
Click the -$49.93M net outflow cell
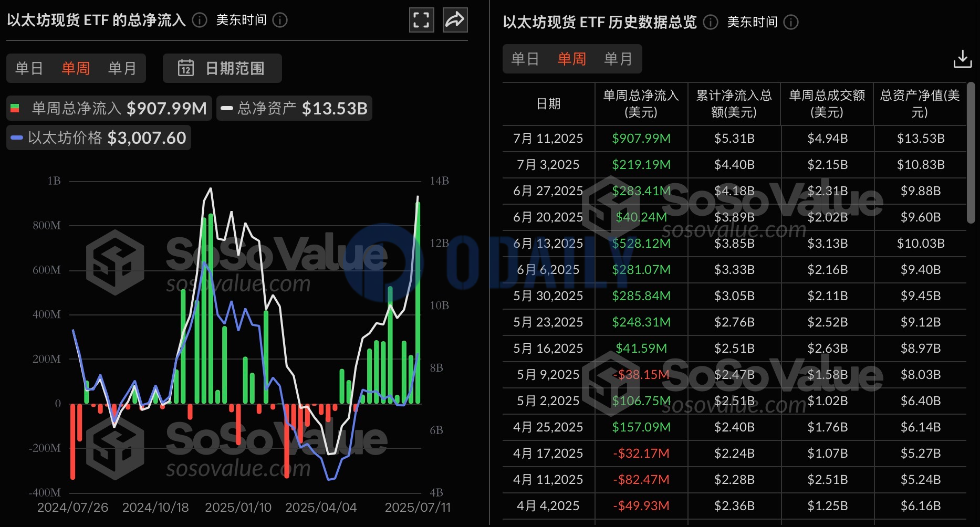[x=641, y=506]
